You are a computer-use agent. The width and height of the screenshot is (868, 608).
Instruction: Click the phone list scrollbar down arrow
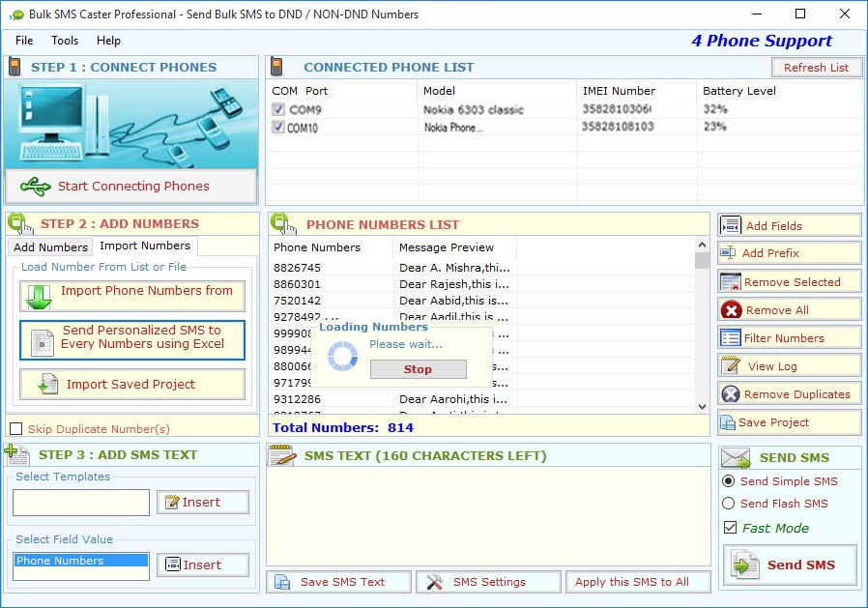coord(702,406)
